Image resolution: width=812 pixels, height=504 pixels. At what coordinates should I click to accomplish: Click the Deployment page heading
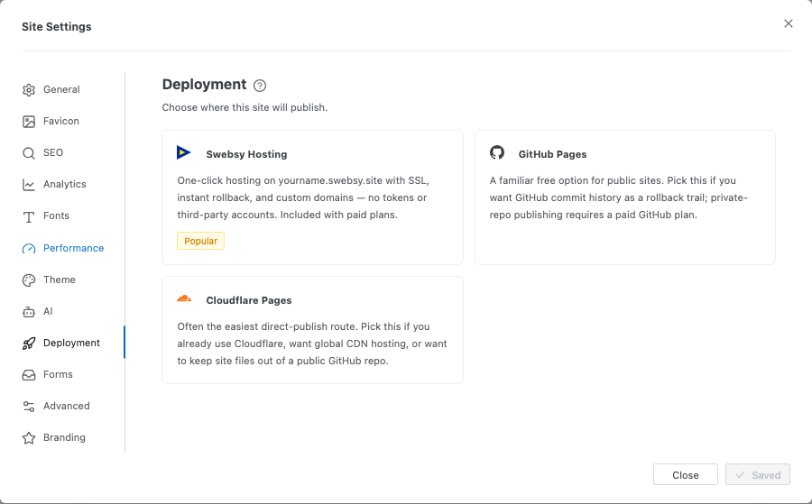[205, 85]
